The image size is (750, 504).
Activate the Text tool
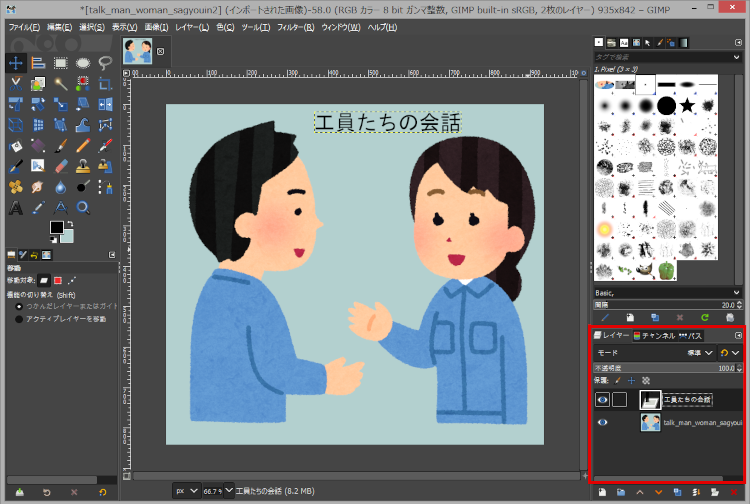pyautogui.click(x=16, y=208)
